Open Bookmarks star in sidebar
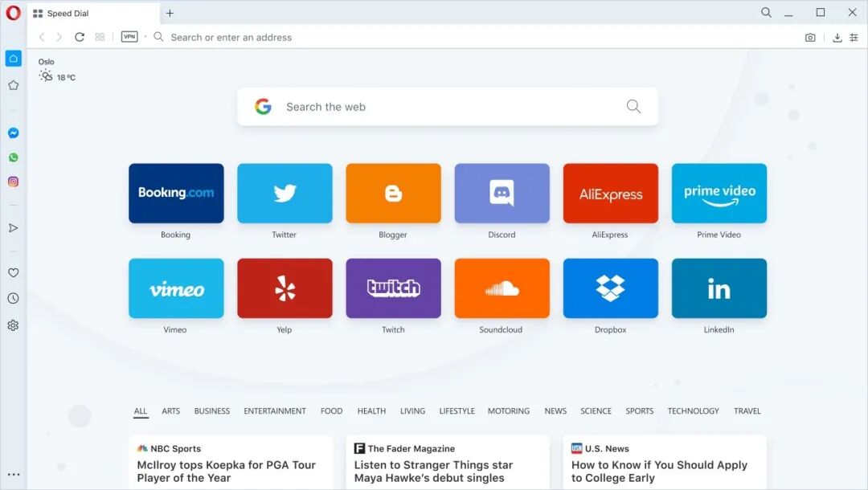868x490 pixels. 14,85
